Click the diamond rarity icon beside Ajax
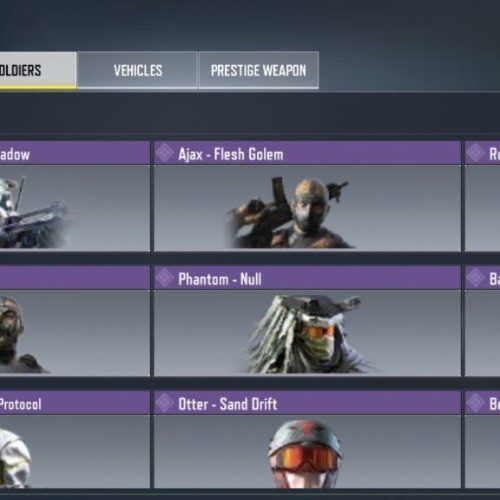This screenshot has height=500, width=500. click(x=165, y=153)
